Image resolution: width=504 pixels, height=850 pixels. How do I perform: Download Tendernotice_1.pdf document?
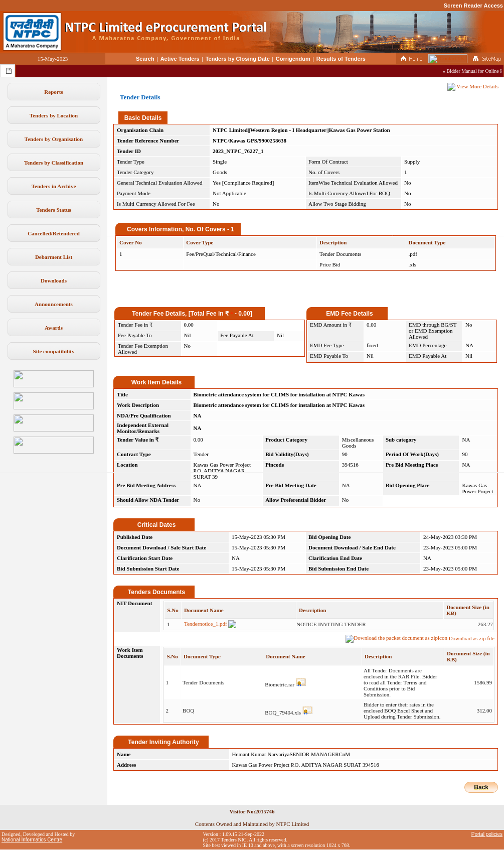[x=205, y=624]
